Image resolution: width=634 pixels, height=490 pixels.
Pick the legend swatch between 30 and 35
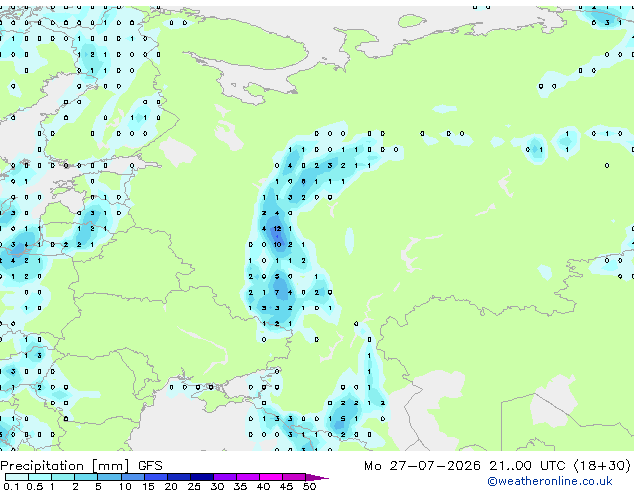(x=225, y=477)
